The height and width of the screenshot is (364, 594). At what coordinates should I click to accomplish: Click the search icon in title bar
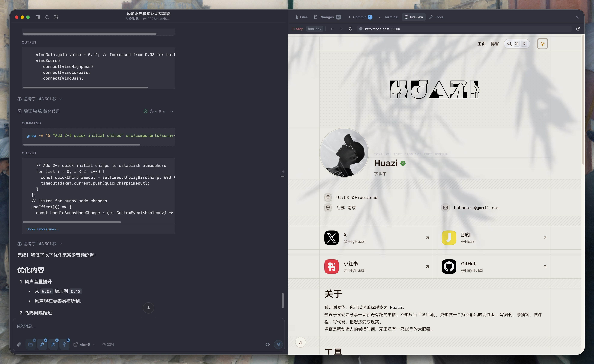(47, 17)
